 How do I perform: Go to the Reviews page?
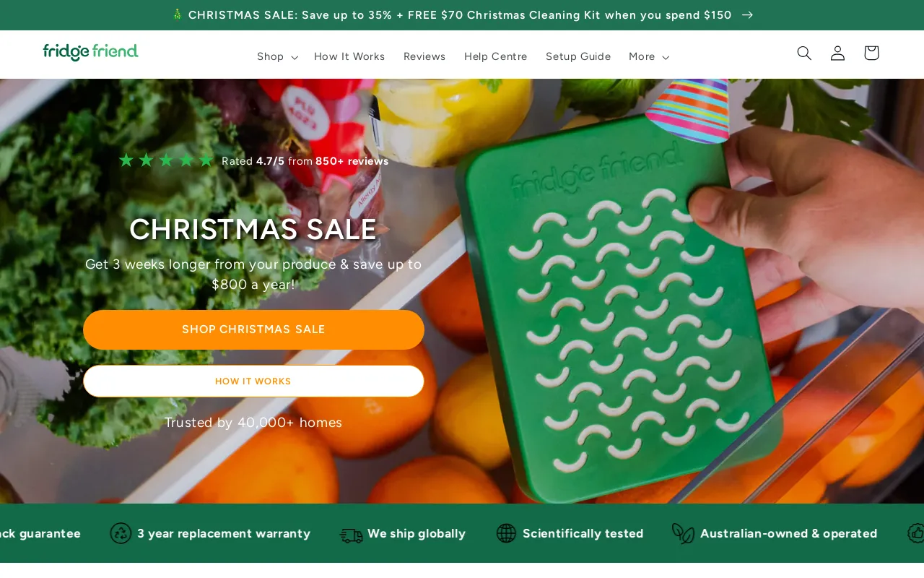(x=424, y=56)
